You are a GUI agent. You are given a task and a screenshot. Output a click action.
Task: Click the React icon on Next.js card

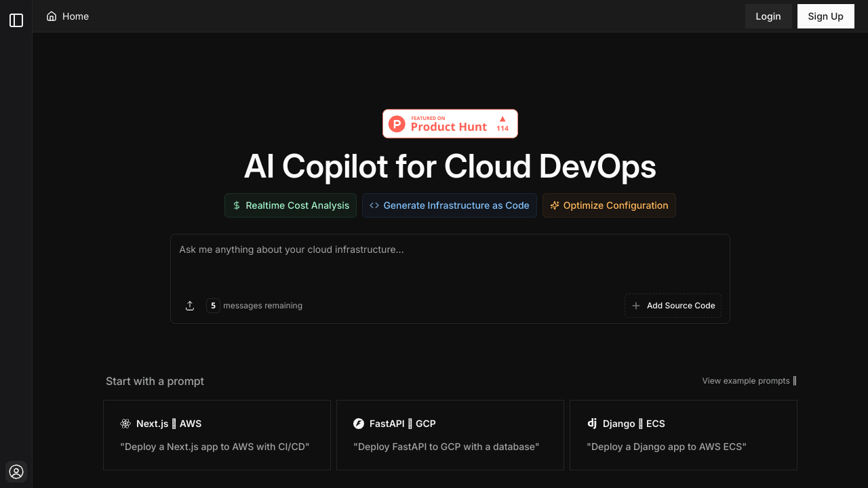(125, 424)
